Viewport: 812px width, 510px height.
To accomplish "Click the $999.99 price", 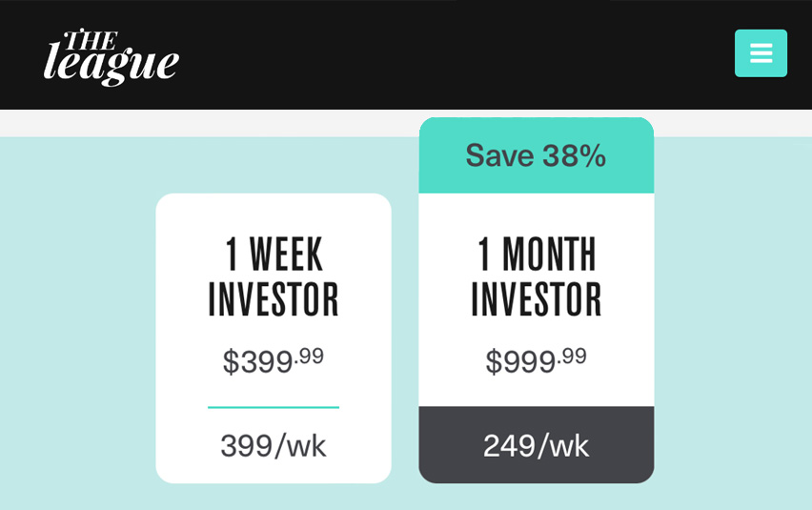I will tap(536, 361).
